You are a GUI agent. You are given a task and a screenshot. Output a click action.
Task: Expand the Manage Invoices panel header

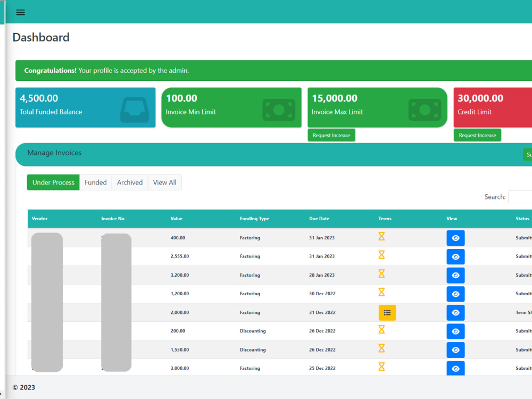coord(55,153)
